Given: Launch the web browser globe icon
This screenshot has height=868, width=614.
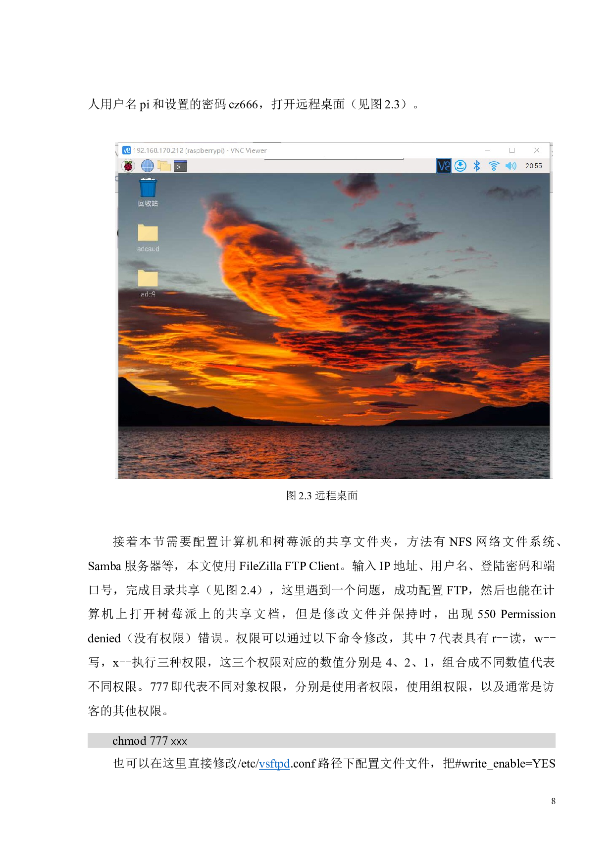Looking at the screenshot, I should 147,166.
